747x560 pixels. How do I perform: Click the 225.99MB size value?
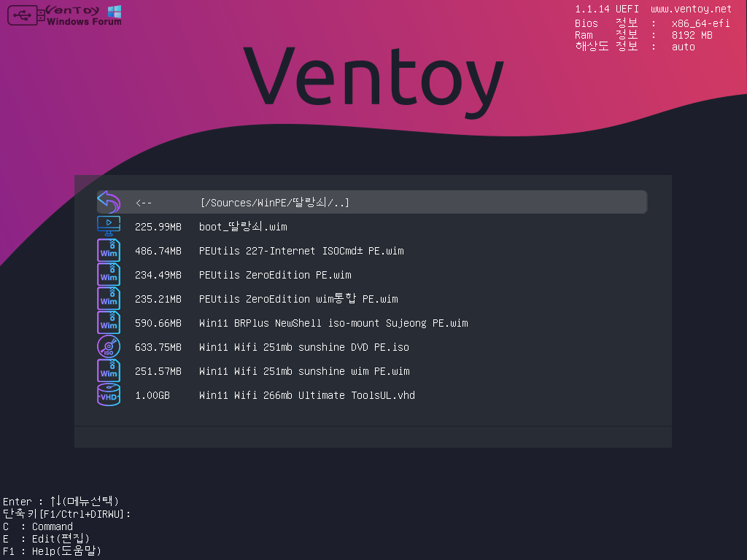click(x=158, y=227)
